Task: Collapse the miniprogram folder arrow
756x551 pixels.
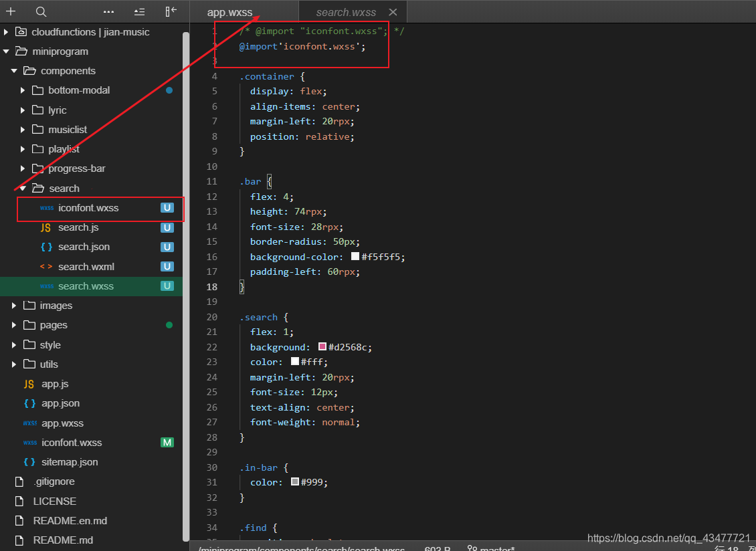Action: tap(6, 51)
